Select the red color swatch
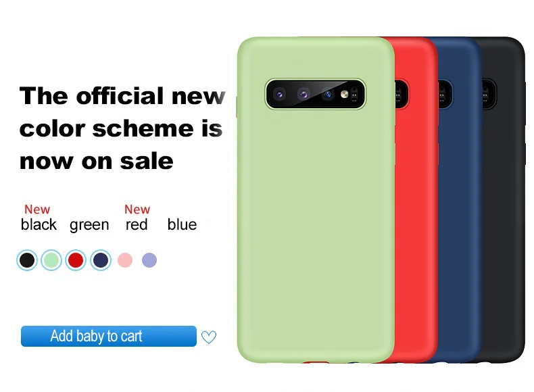This screenshot has height=392, width=534. click(x=76, y=260)
